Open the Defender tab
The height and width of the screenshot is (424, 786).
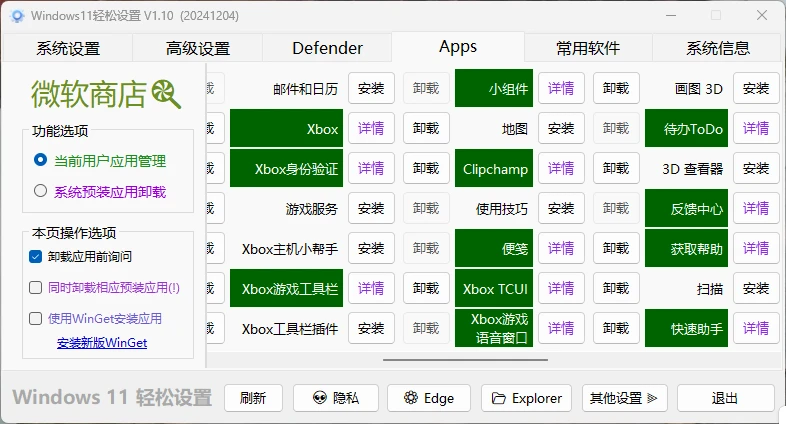coord(327,48)
